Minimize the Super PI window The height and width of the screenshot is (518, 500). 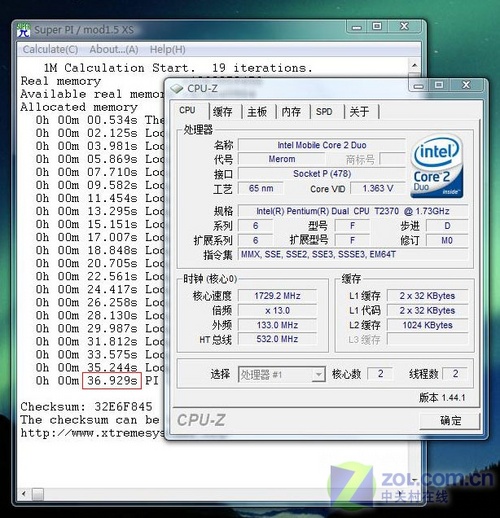tap(357, 27)
